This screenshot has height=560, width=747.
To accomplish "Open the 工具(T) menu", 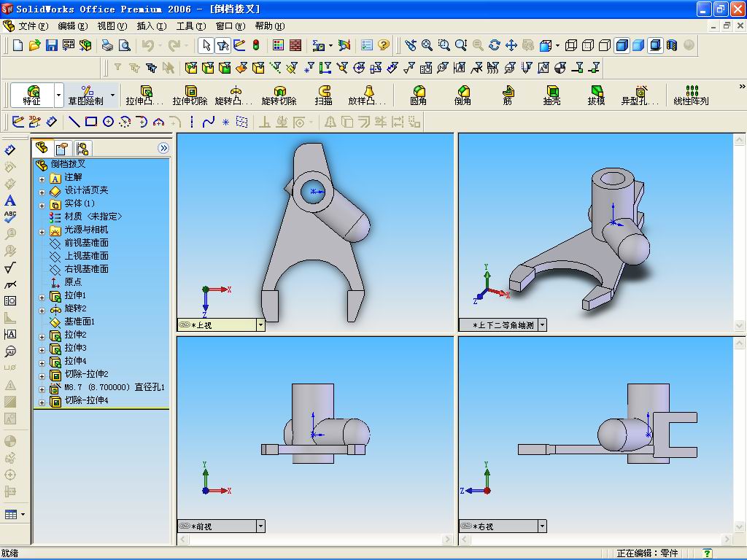I will [x=191, y=26].
